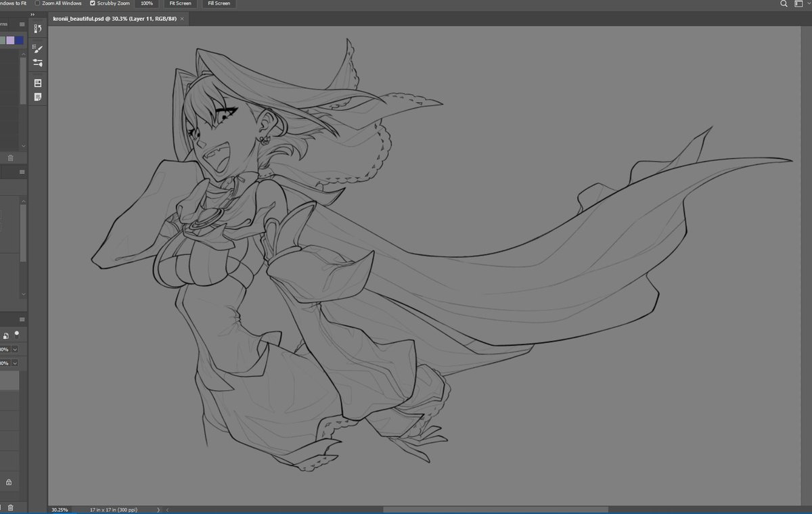Screen dimensions: 812x514
Task: Expand the collapsed panel dock arrows
Action: [x=32, y=13]
